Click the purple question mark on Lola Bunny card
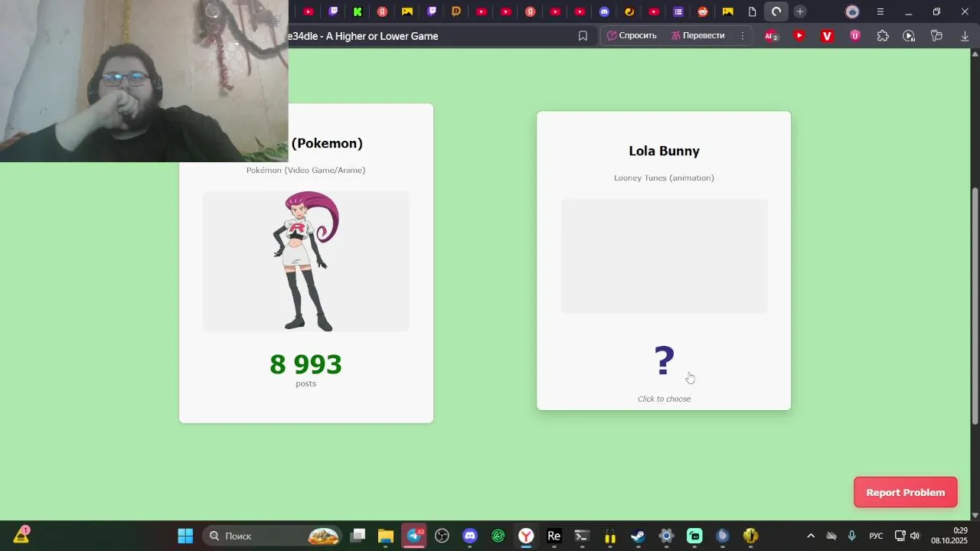This screenshot has width=980, height=551. pos(665,360)
